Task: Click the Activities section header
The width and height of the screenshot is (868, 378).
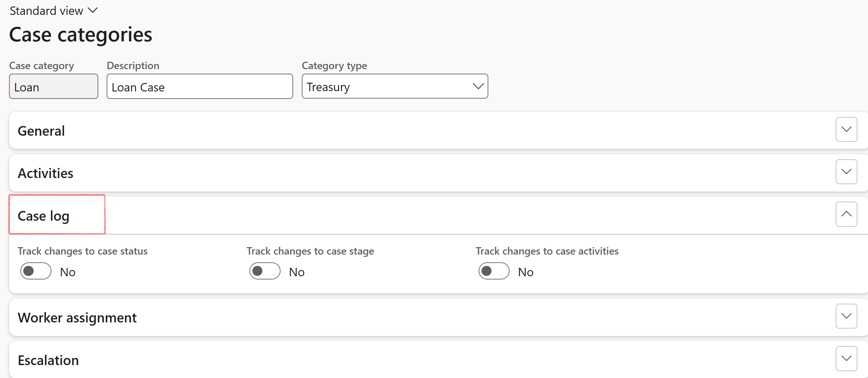Action: 46,173
